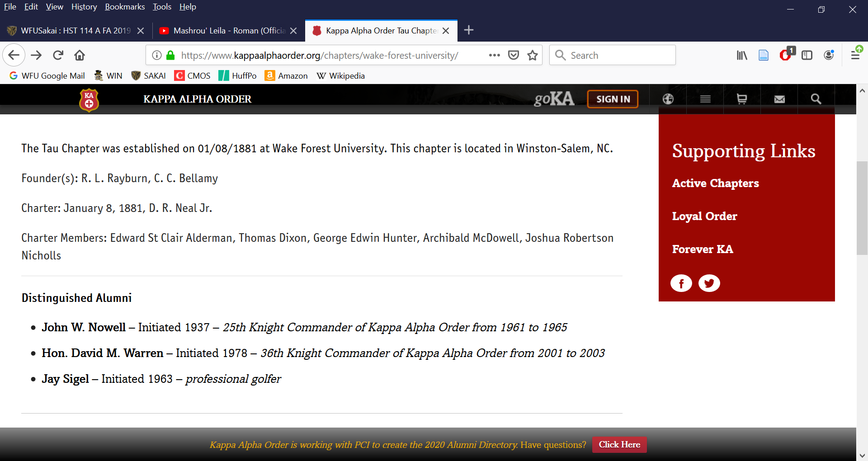868x461 pixels.
Task: Close the Kappa Alpha Order tab
Action: (446, 31)
